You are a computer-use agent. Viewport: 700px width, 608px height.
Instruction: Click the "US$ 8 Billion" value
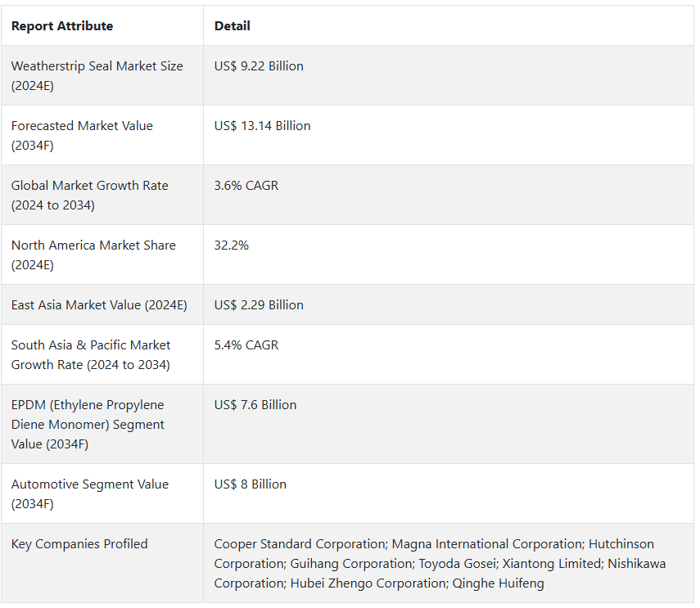coord(251,484)
